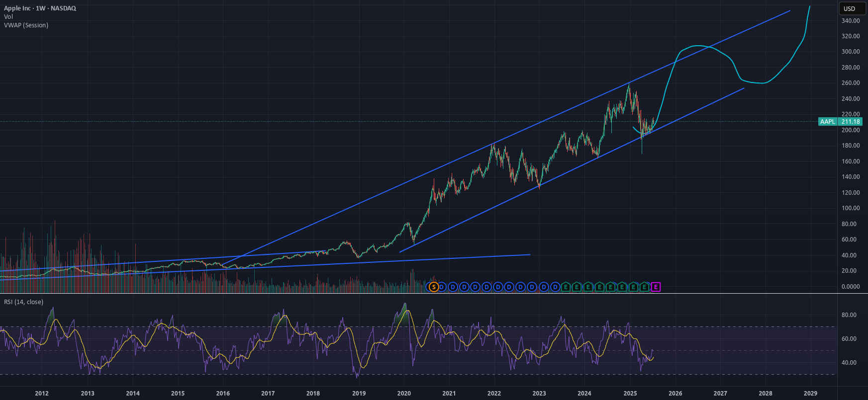Click the last green E earnings marker
The width and height of the screenshot is (868, 400).
point(645,287)
